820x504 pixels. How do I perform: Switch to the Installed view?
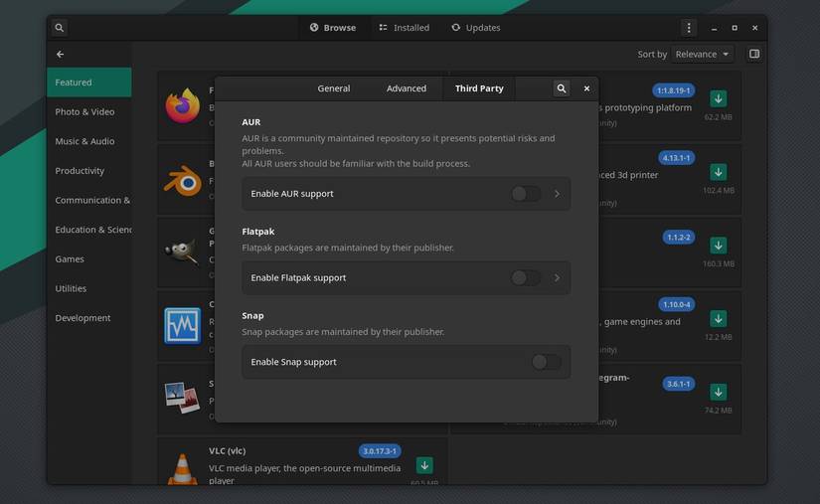click(x=405, y=28)
